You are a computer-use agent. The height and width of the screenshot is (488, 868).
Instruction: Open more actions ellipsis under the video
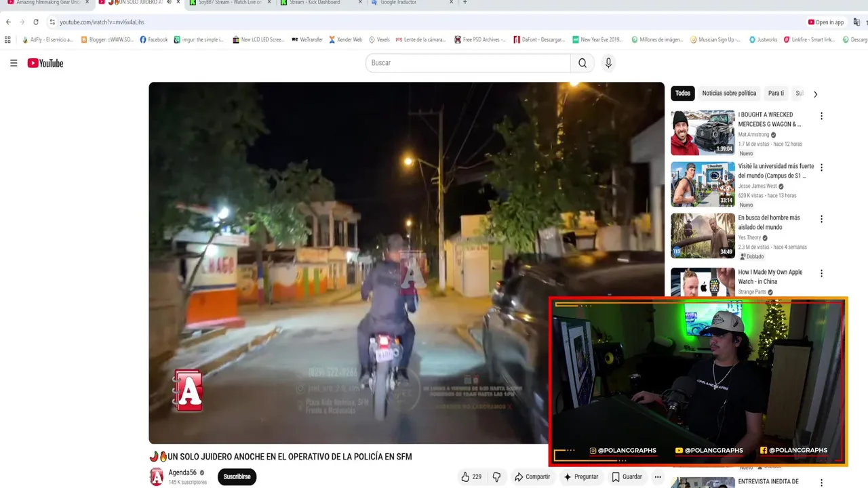point(657,477)
